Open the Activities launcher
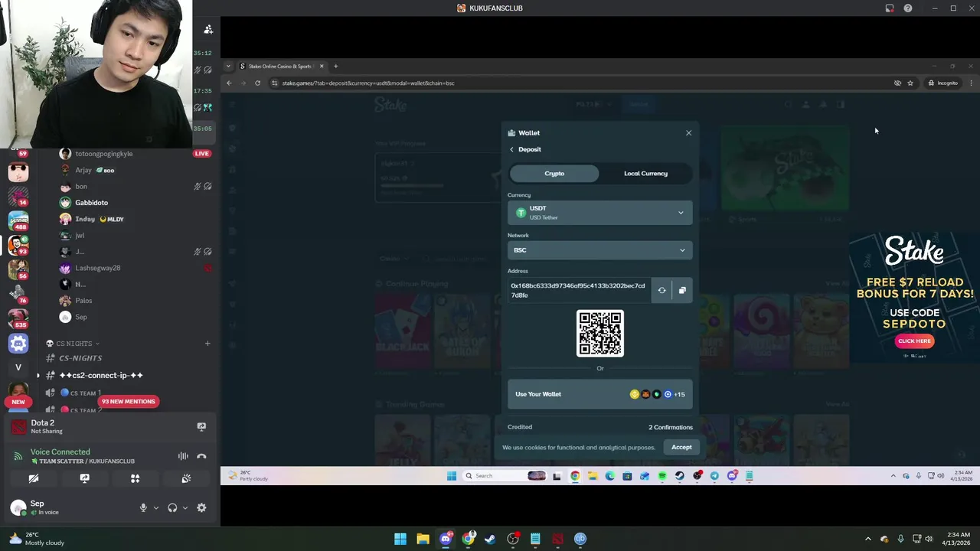 tap(135, 478)
